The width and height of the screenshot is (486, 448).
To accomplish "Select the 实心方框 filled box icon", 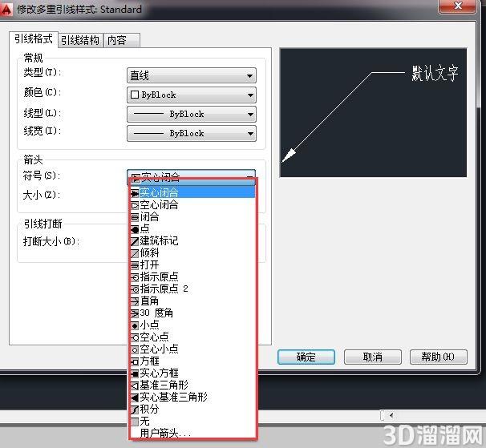I will 135,373.
